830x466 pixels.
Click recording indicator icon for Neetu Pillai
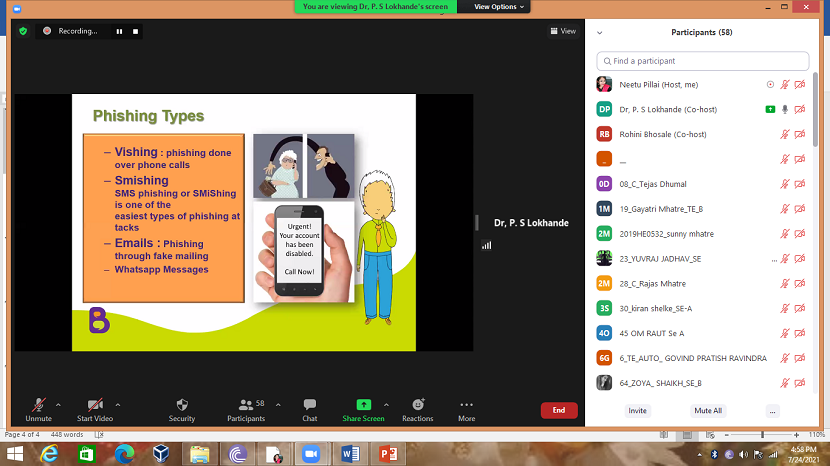tap(770, 85)
